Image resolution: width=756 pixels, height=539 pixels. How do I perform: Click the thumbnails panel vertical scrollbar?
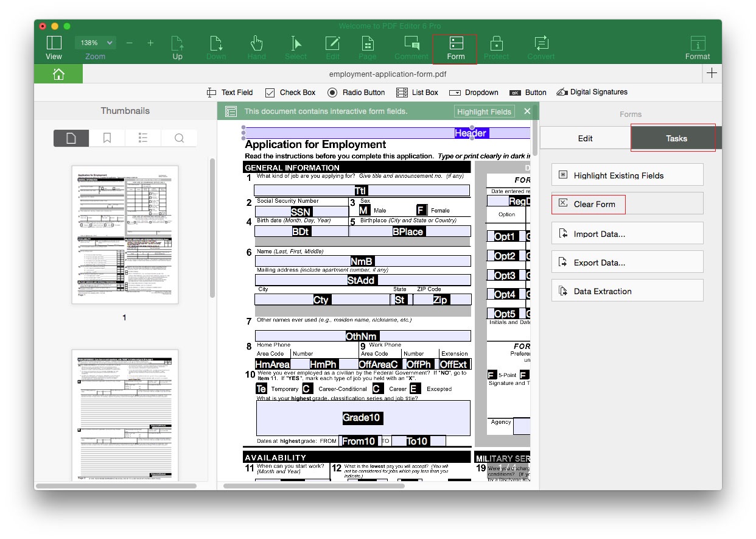click(x=212, y=228)
